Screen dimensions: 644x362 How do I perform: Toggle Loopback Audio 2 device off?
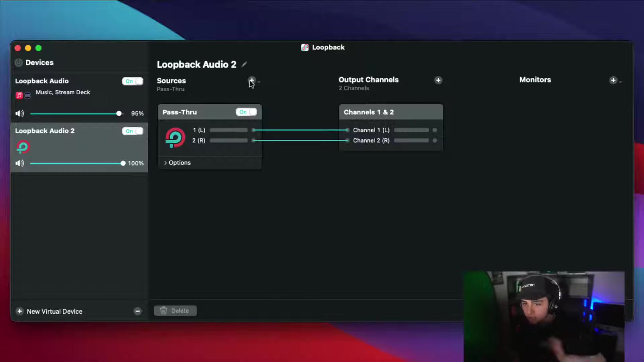coord(132,131)
